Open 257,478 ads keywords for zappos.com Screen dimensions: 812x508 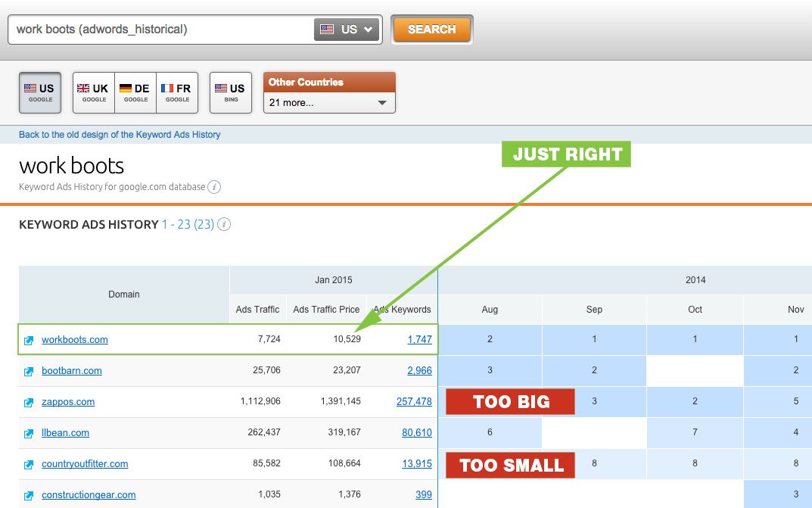[414, 402]
